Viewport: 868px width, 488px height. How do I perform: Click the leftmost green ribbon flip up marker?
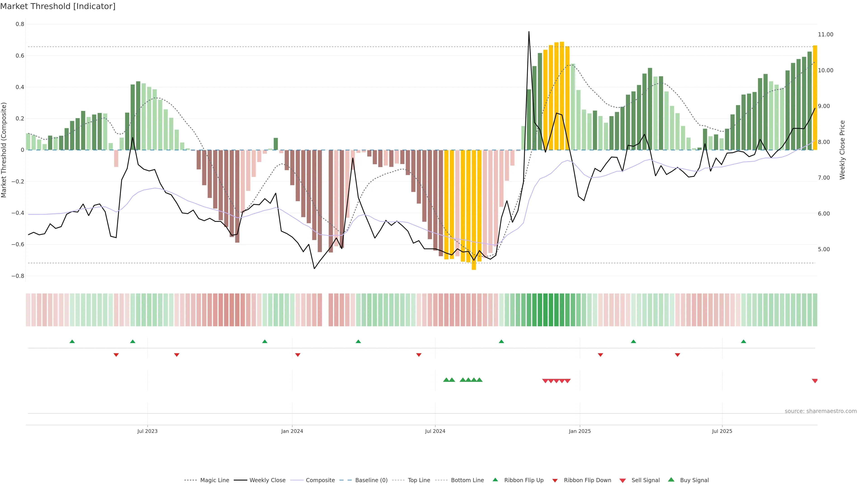(x=72, y=342)
